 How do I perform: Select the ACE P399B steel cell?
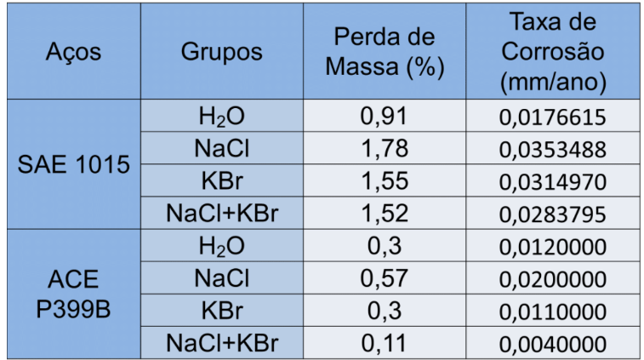coord(73,294)
